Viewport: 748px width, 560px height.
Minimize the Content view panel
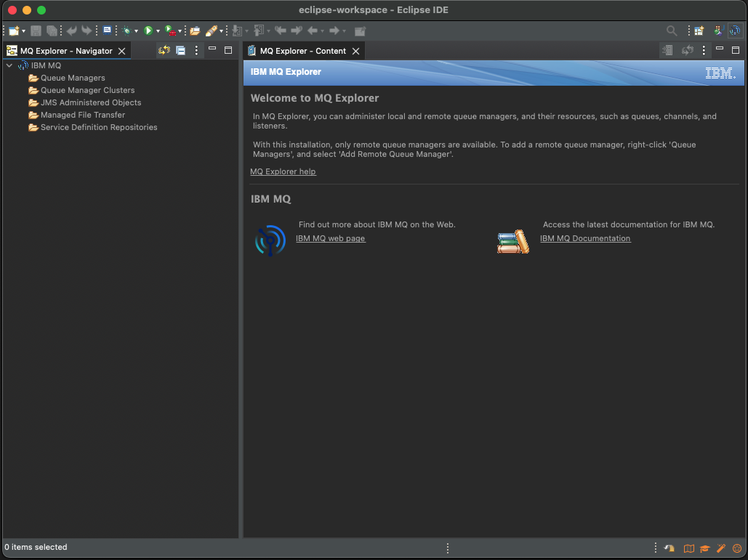tap(720, 49)
